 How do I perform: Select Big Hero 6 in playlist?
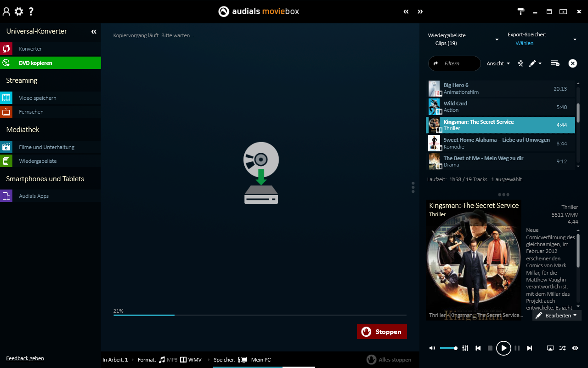501,89
